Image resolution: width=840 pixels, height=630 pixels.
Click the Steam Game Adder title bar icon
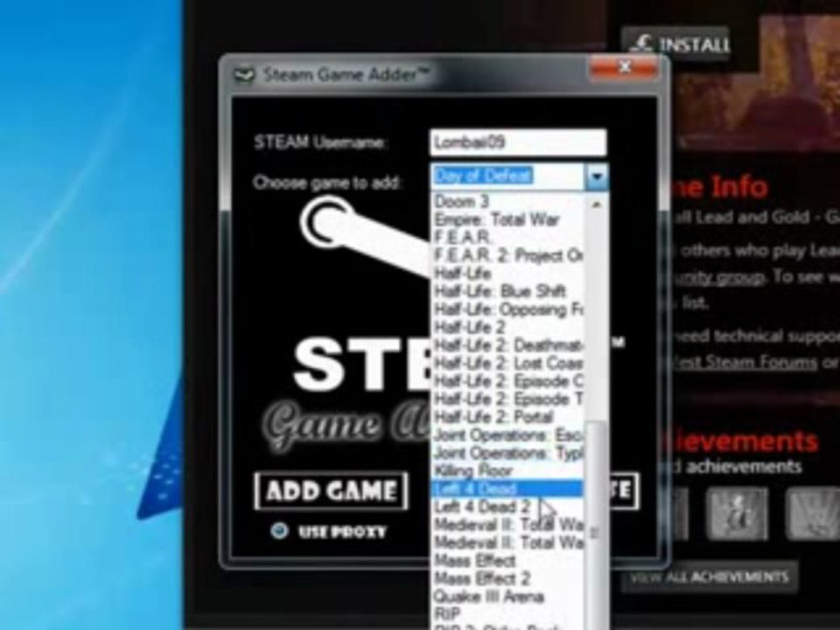coord(244,74)
